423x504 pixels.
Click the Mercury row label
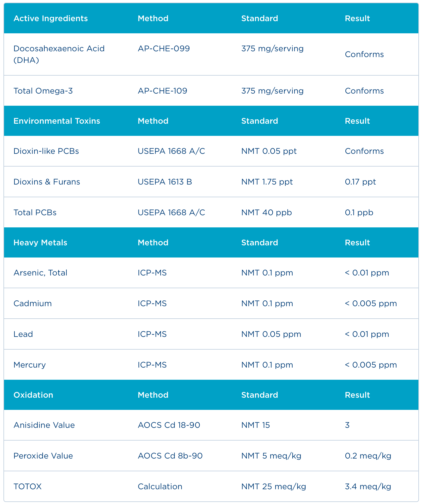pos(30,365)
